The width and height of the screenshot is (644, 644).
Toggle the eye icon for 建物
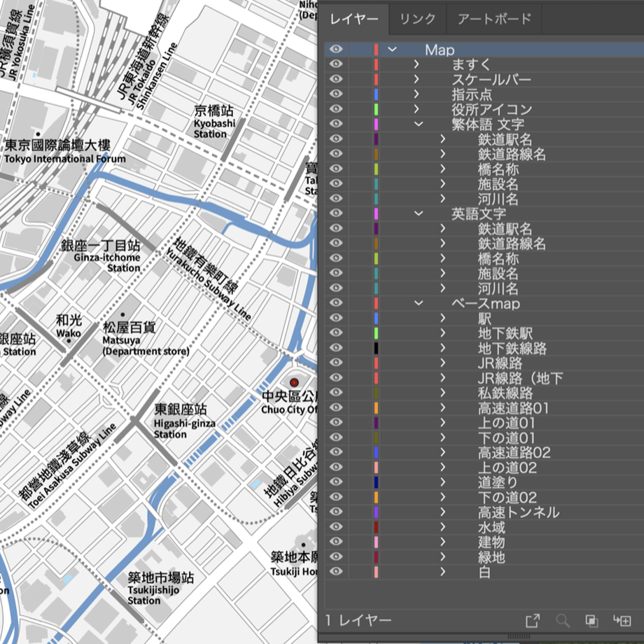tap(336, 541)
